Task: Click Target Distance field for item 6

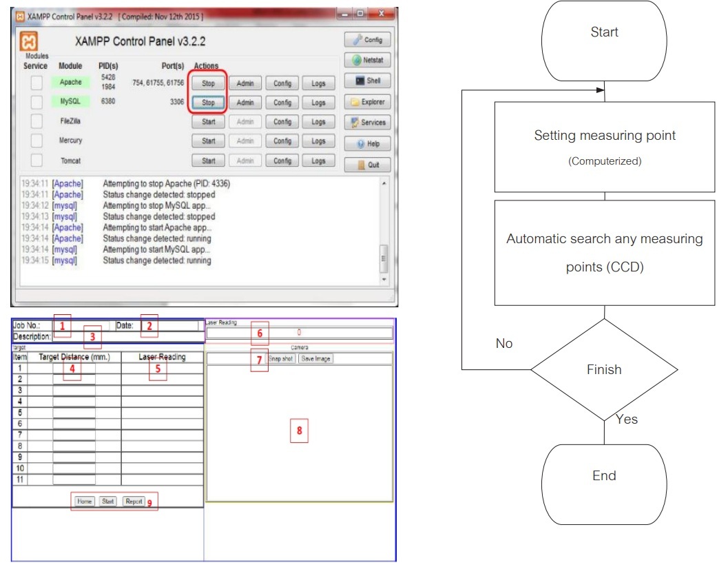Action: click(x=74, y=424)
